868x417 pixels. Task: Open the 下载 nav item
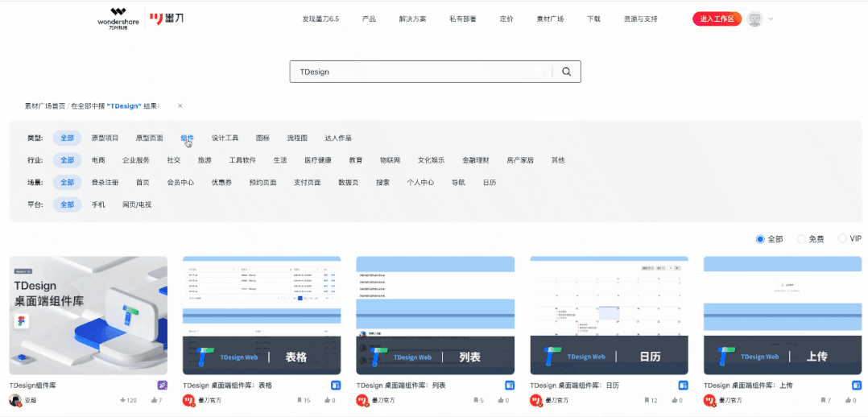click(593, 19)
